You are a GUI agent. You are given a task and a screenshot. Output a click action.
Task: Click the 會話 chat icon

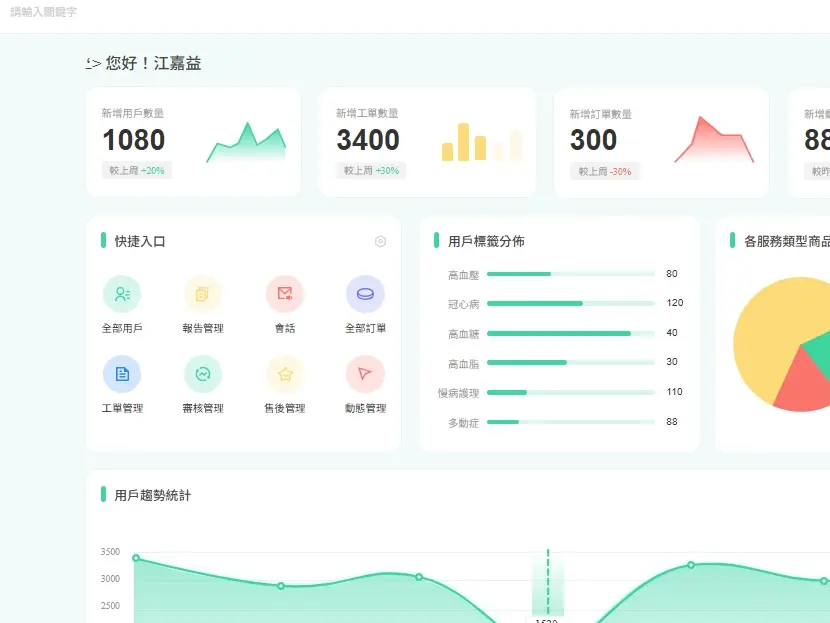click(x=285, y=294)
